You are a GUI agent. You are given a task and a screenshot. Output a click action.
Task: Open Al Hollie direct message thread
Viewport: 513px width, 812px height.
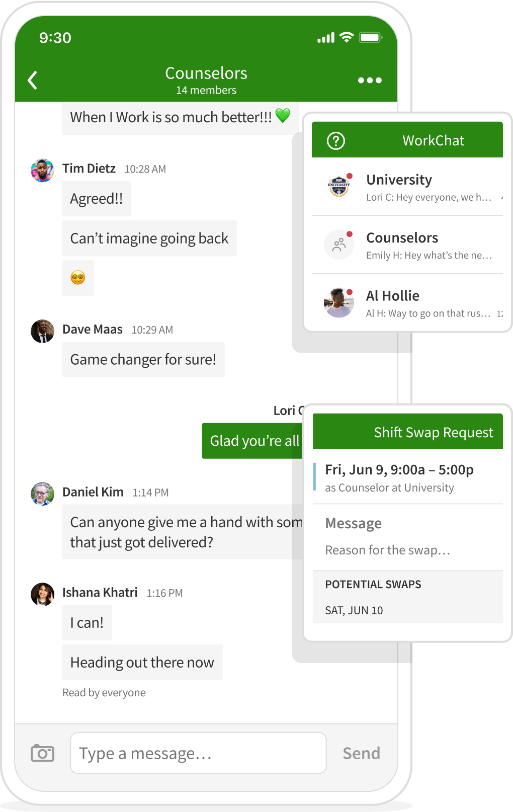pos(407,303)
